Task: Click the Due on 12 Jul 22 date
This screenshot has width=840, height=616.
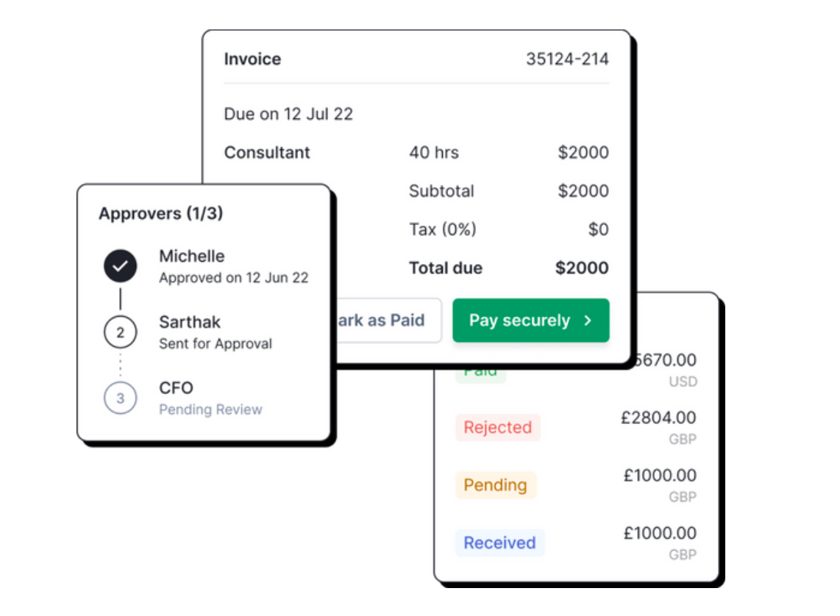Action: point(288,114)
